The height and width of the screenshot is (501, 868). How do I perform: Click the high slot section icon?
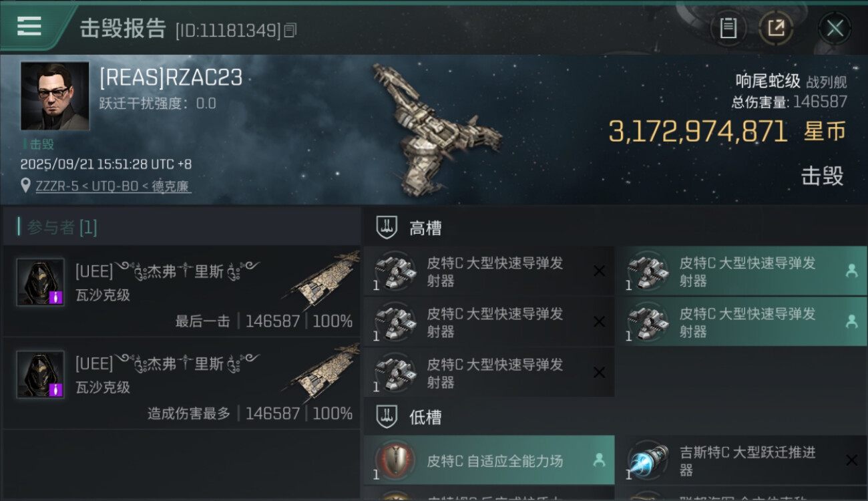click(387, 228)
